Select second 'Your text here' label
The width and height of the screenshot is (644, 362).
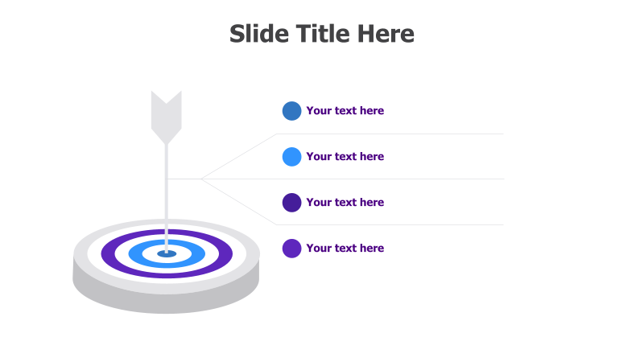[345, 157]
